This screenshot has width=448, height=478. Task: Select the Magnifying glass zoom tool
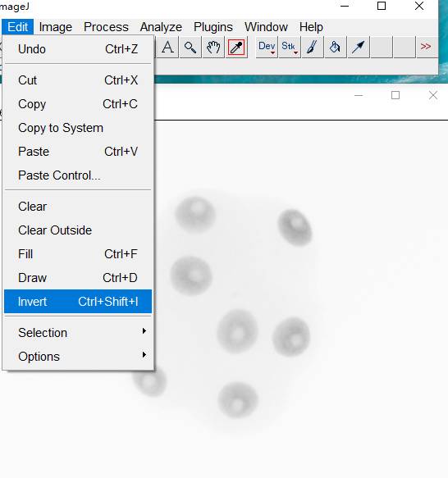click(190, 48)
